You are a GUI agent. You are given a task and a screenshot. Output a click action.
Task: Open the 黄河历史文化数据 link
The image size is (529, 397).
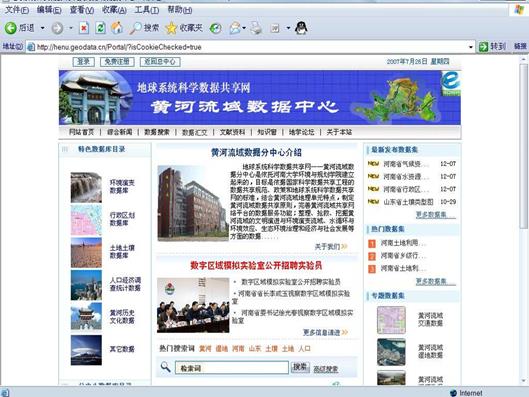pyautogui.click(x=122, y=316)
